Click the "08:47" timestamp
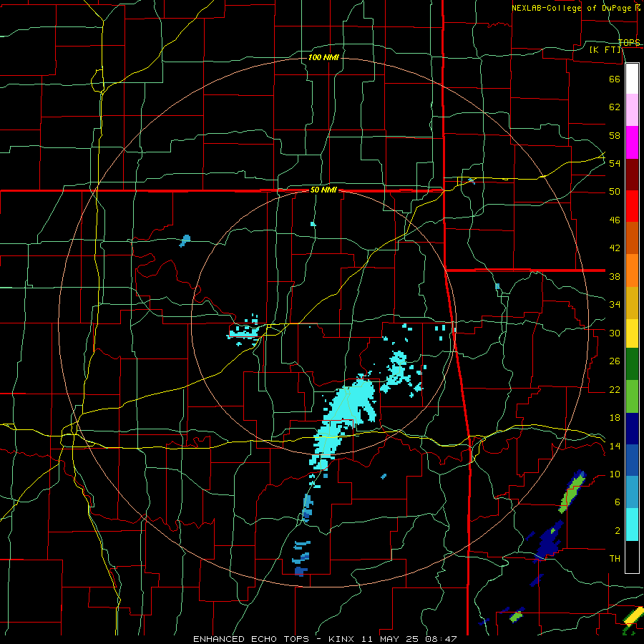This screenshot has width=644, height=644. 442,639
